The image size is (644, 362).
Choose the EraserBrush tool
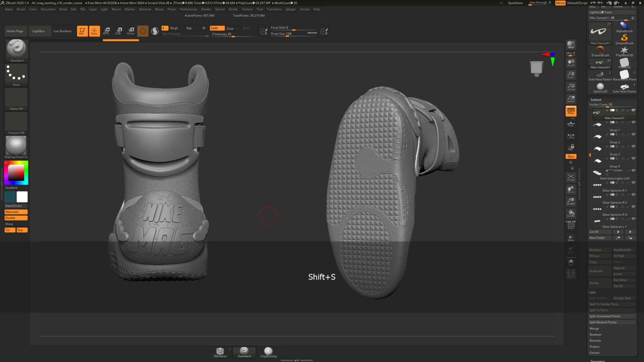click(x=600, y=51)
